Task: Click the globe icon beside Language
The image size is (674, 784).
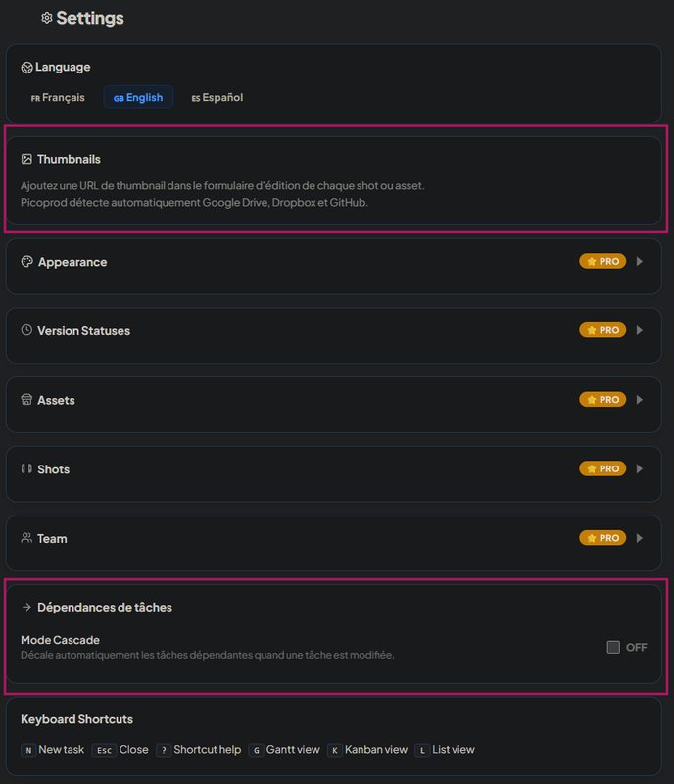Action: (26, 68)
